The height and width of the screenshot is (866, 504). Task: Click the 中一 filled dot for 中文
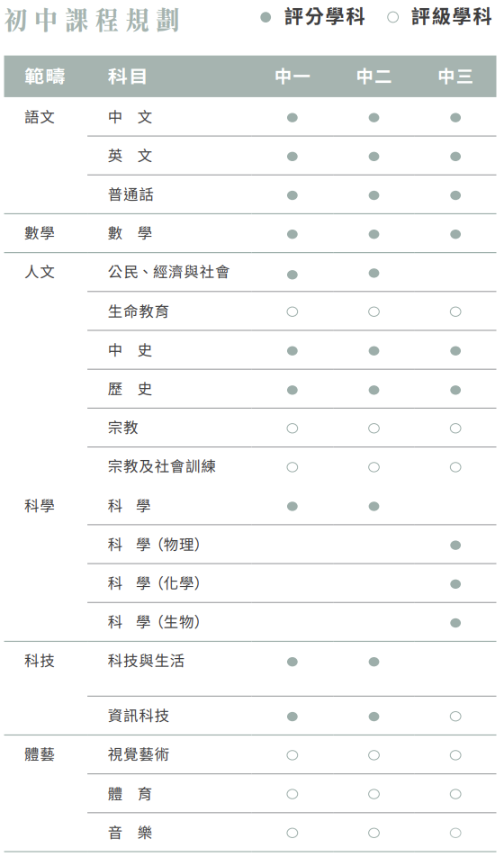292,118
